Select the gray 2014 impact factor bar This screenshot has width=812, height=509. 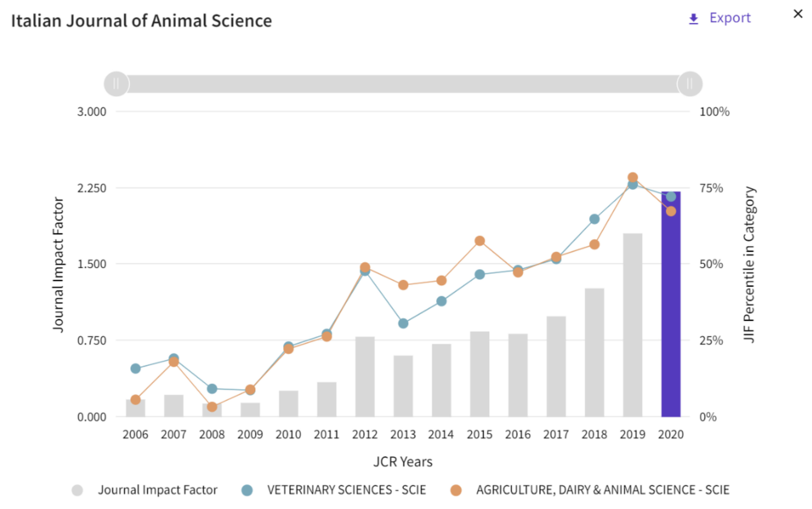(x=441, y=380)
